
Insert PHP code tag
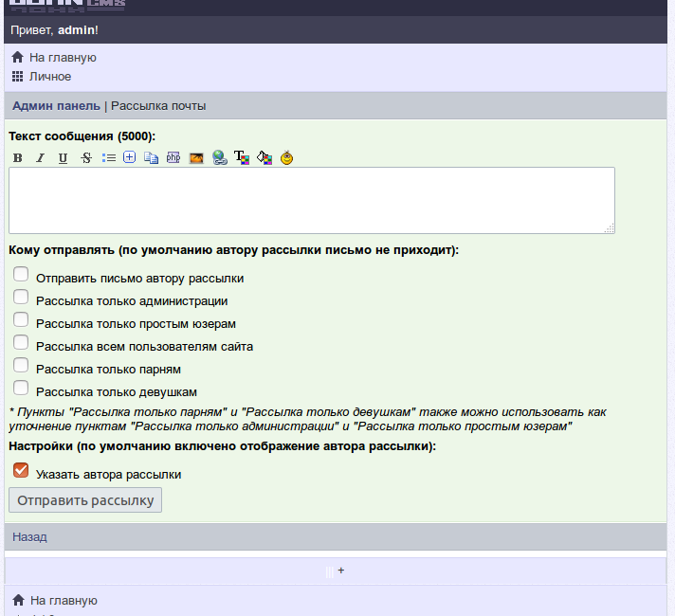pyautogui.click(x=173, y=158)
